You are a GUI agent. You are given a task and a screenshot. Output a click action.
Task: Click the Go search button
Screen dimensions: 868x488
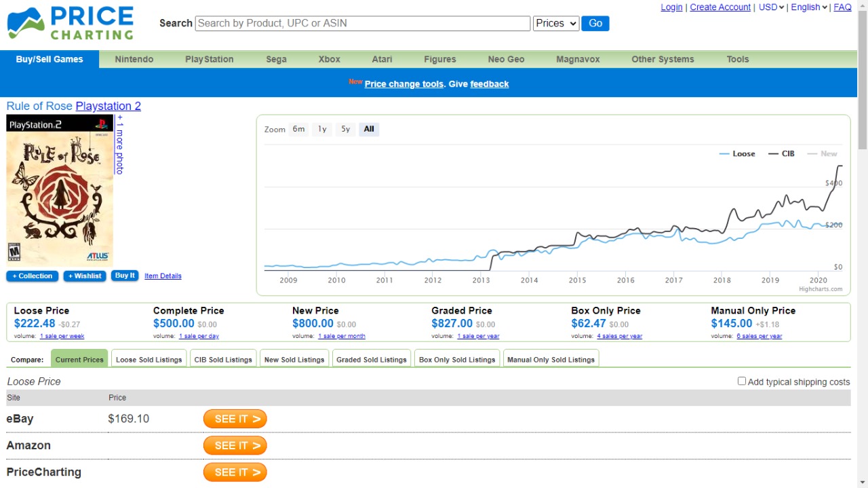[x=595, y=23]
